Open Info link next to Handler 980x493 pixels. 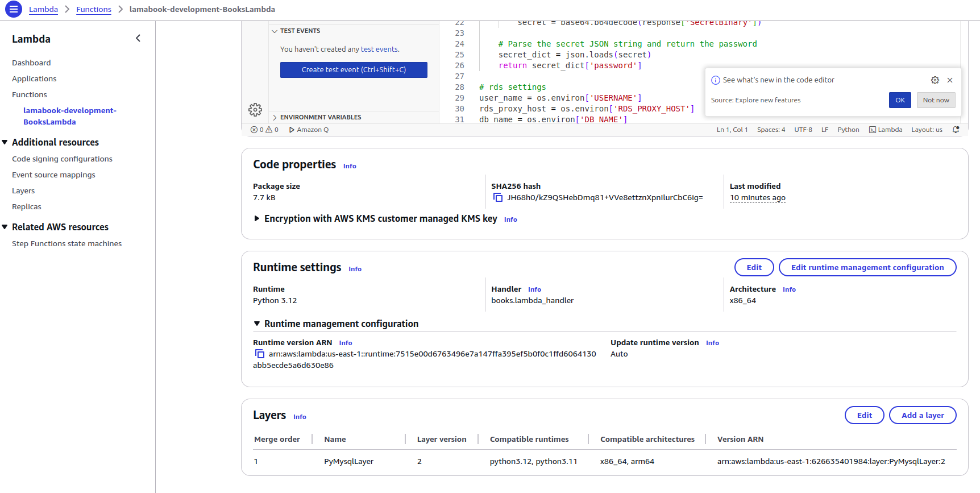[x=534, y=289]
